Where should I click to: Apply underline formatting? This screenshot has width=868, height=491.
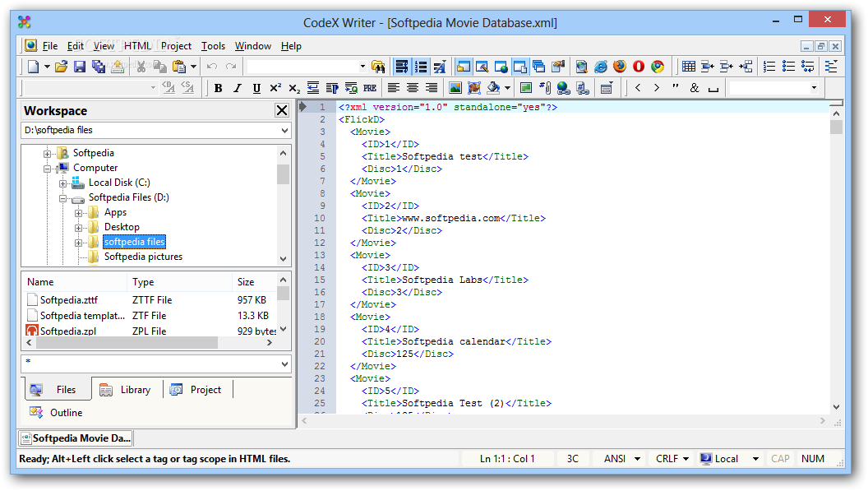pyautogui.click(x=256, y=88)
